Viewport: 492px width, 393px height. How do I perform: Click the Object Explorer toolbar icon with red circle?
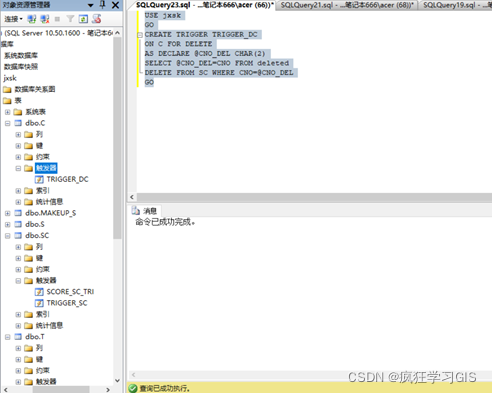coord(97,19)
